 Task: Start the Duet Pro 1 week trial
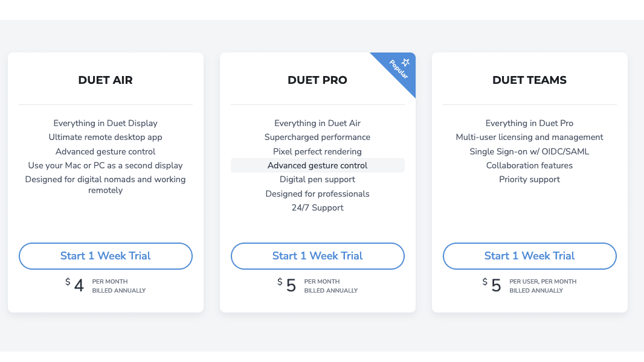318,256
